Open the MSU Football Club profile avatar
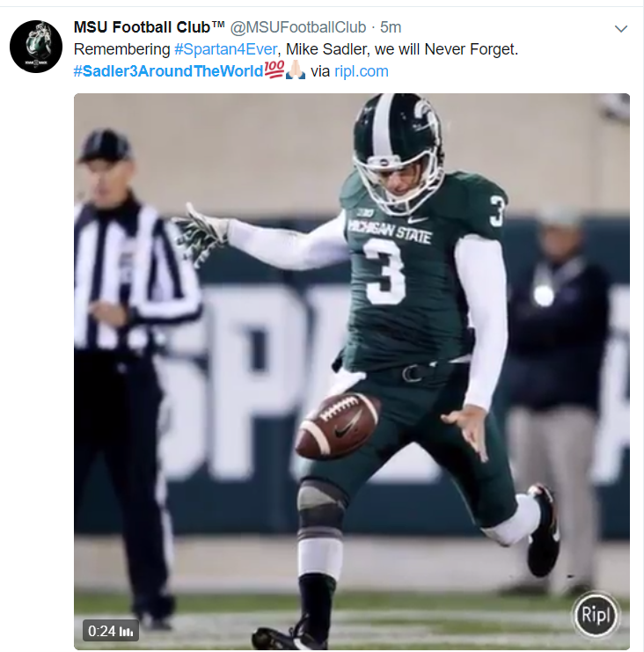The height and width of the screenshot is (652, 644). 36,47
